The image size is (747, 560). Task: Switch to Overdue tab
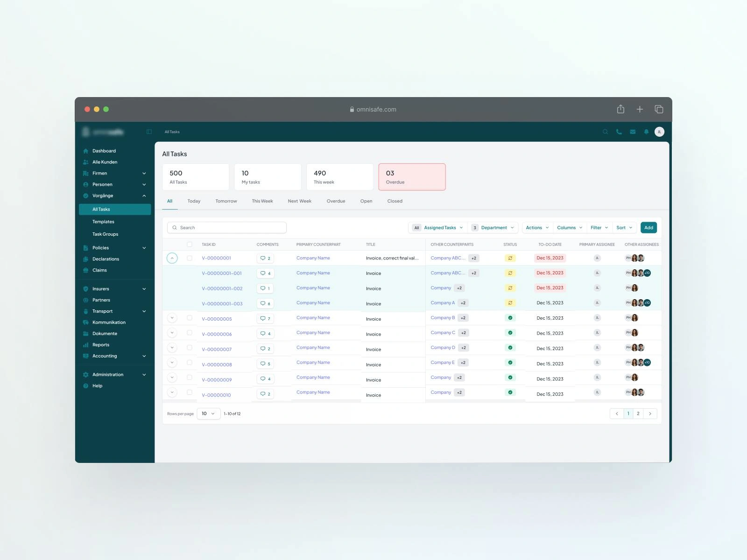(x=336, y=201)
